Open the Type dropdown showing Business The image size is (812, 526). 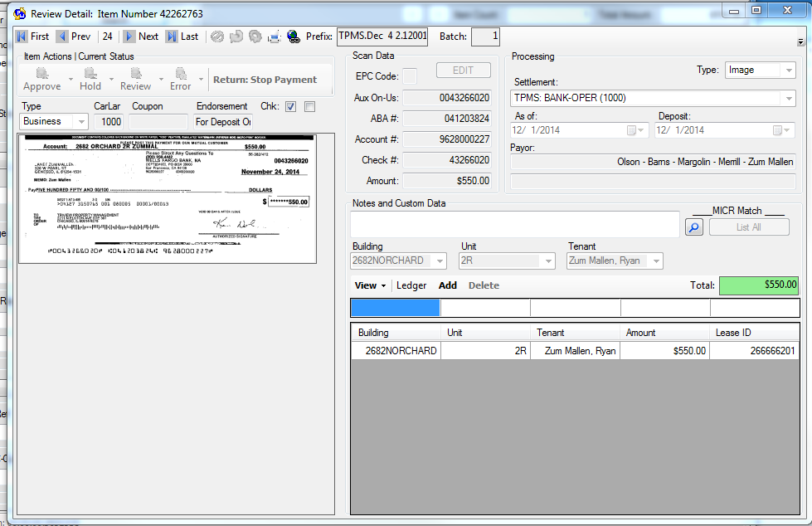[80, 121]
